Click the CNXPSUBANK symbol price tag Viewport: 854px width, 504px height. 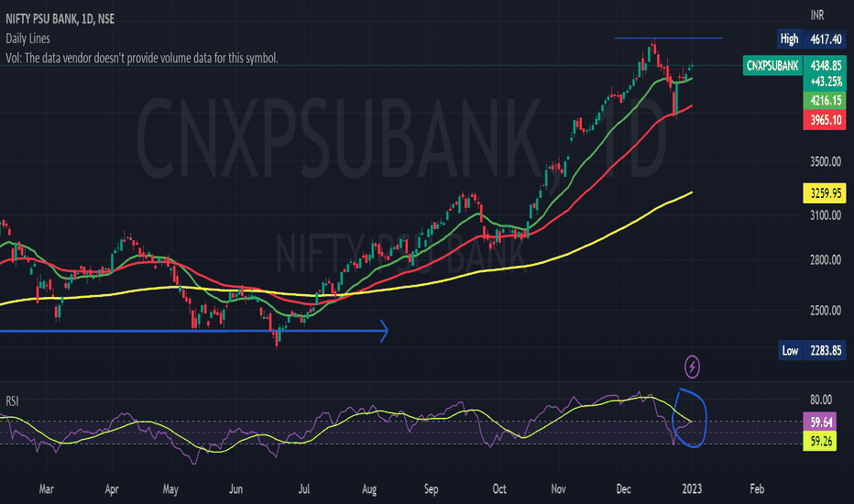point(772,65)
